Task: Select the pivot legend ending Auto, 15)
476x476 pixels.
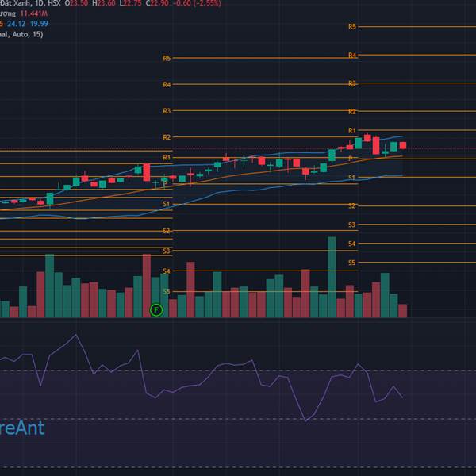Action: click(21, 34)
